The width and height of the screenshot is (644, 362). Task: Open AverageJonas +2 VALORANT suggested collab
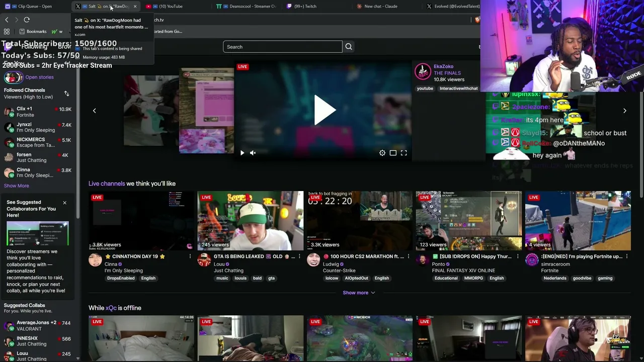[38, 326]
